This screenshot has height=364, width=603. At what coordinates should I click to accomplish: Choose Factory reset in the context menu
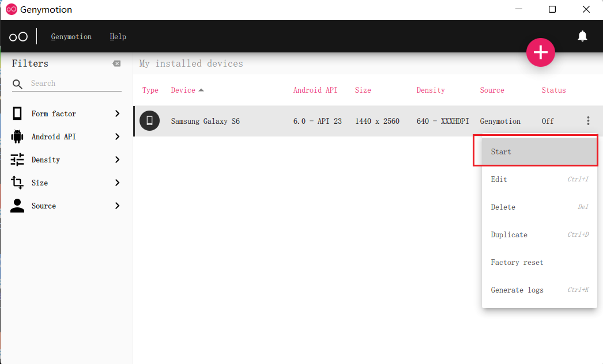(x=540, y=262)
